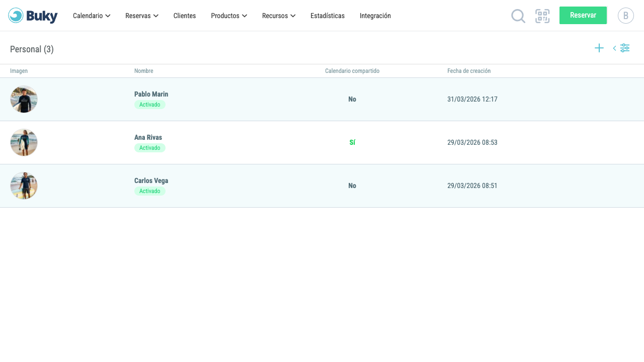Viewport: 644px width, 362px height.
Task: Sort by Fecha de creación column
Action: tap(469, 71)
